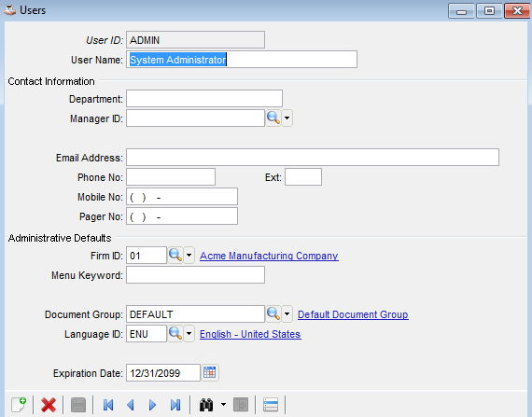The width and height of the screenshot is (532, 417).
Task: Click the list view icon in toolbar
Action: tap(271, 405)
